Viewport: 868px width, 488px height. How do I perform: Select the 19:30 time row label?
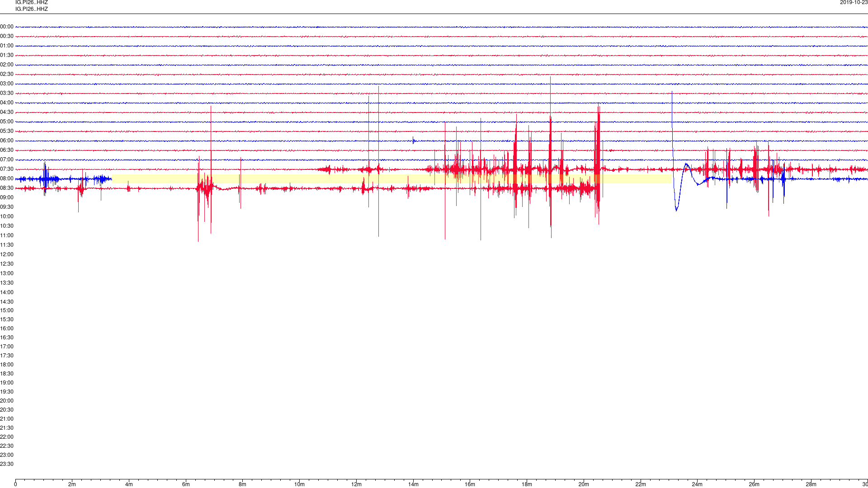(x=7, y=392)
